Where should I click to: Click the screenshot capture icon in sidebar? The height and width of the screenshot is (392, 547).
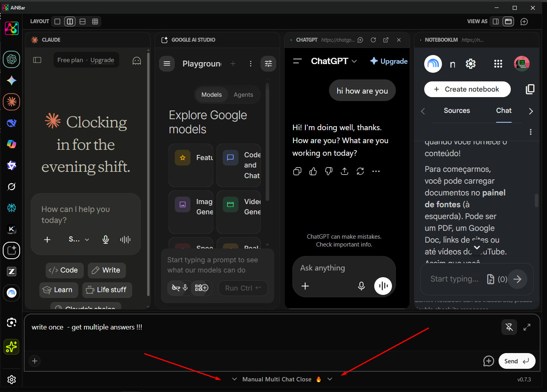pos(12,323)
